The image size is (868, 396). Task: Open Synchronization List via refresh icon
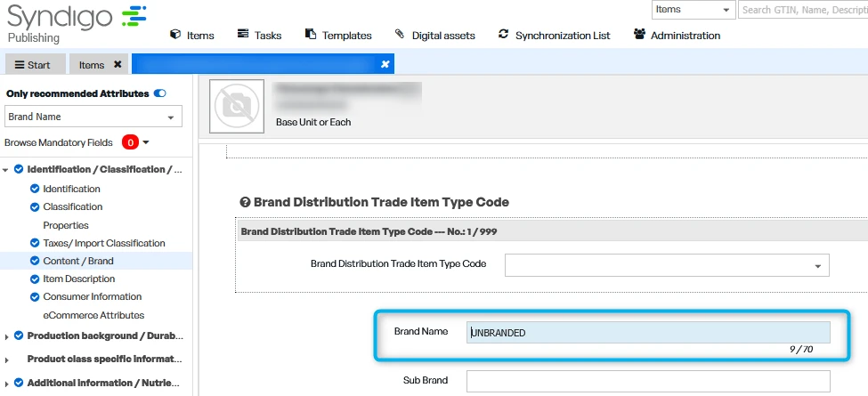pyautogui.click(x=554, y=36)
